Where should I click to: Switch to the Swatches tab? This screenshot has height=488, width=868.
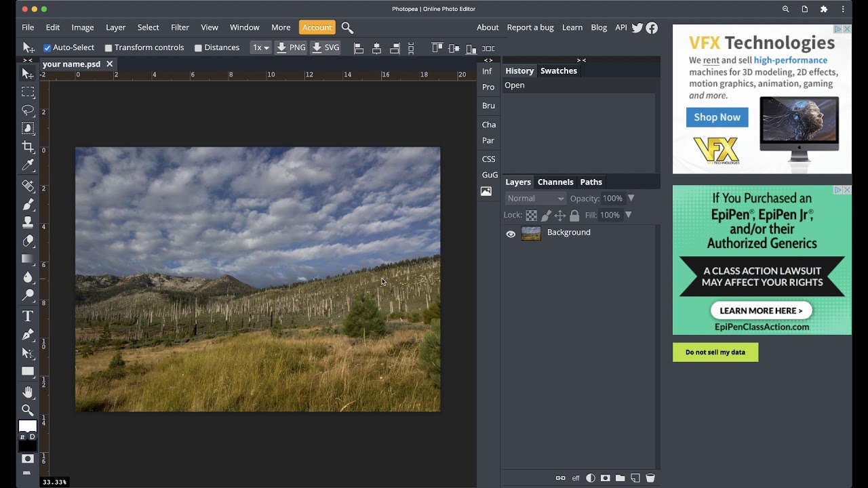point(559,70)
